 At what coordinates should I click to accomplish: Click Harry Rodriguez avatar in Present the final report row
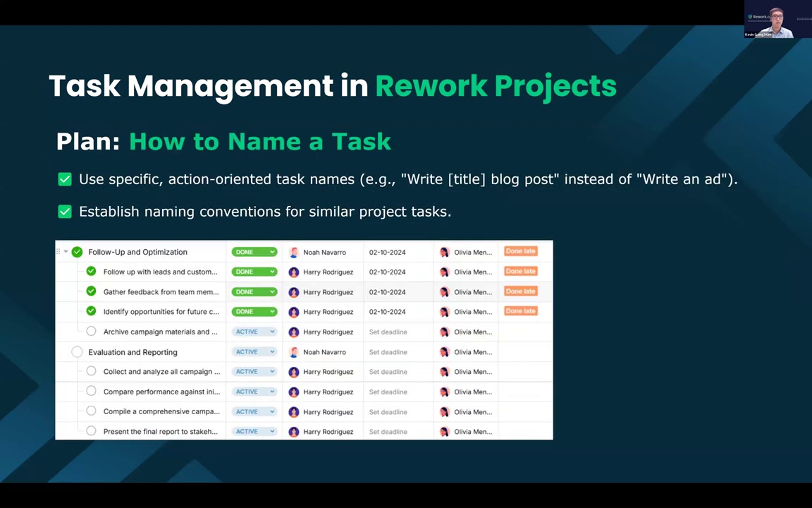coord(294,432)
